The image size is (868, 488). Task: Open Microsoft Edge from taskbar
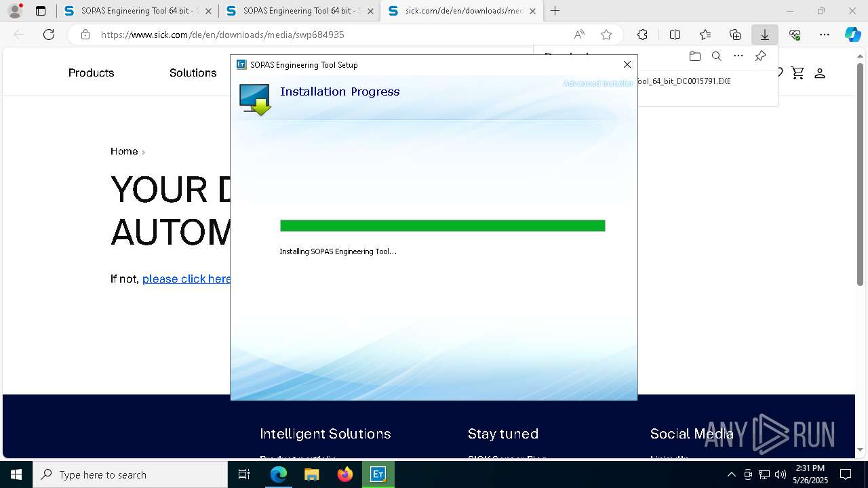coord(278,474)
